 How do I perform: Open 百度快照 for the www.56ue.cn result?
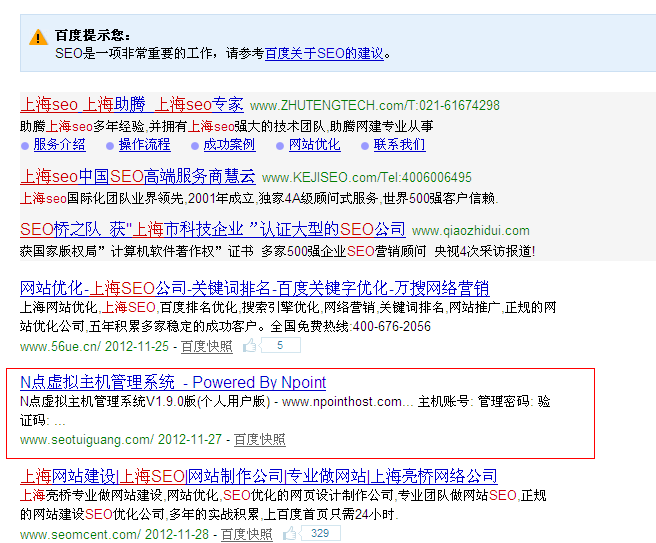pos(206,346)
